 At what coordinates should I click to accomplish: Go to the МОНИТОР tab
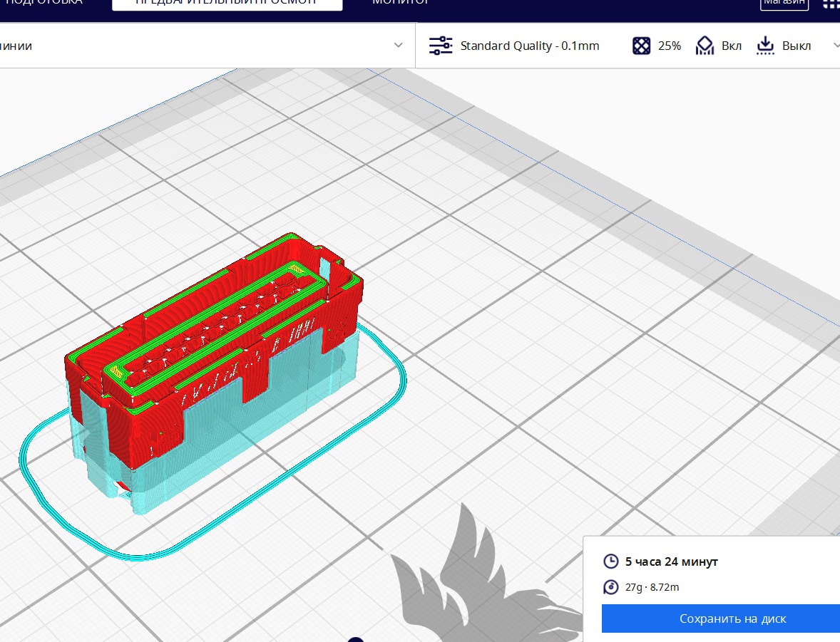[x=401, y=3]
